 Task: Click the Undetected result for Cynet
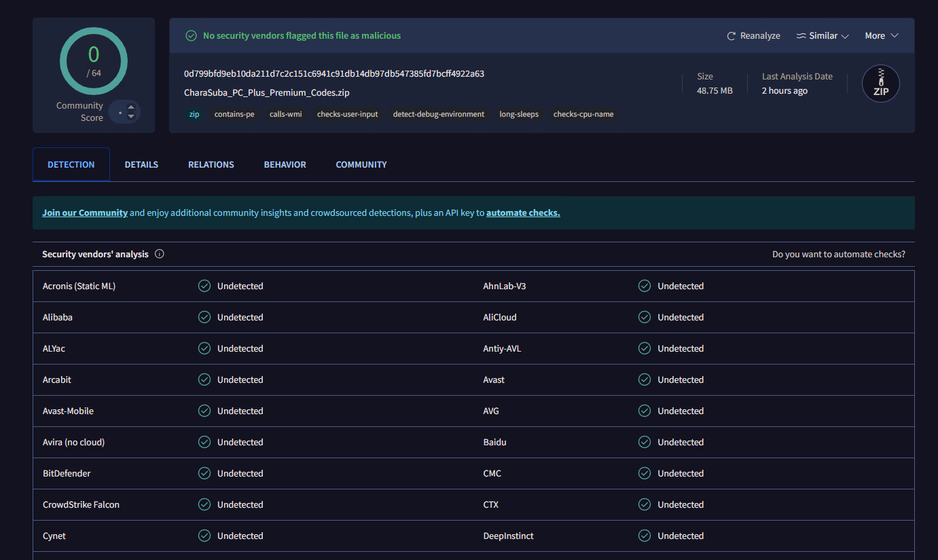click(x=240, y=536)
